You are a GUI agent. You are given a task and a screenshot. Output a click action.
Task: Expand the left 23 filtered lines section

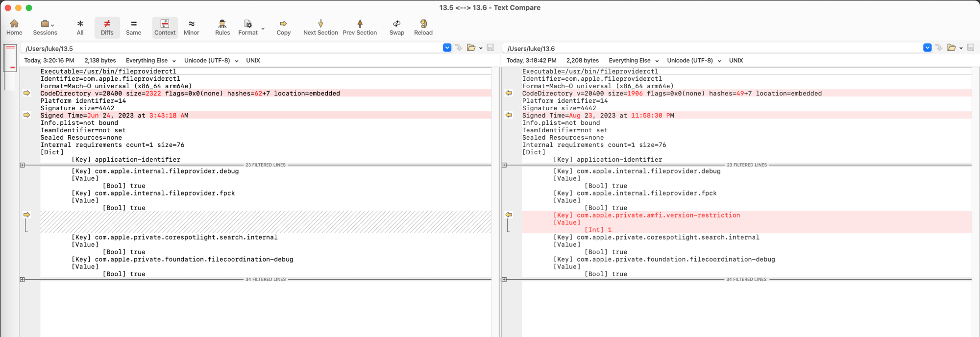tap(23, 165)
